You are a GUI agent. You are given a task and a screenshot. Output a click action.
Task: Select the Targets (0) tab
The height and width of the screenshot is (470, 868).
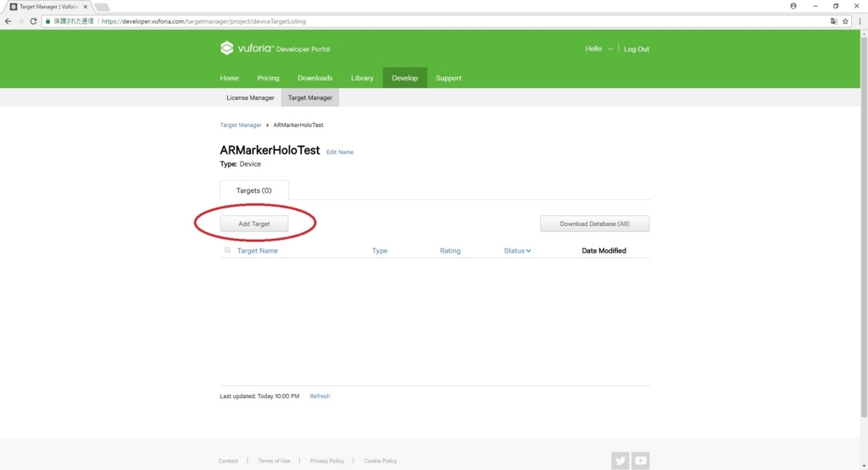pos(254,191)
